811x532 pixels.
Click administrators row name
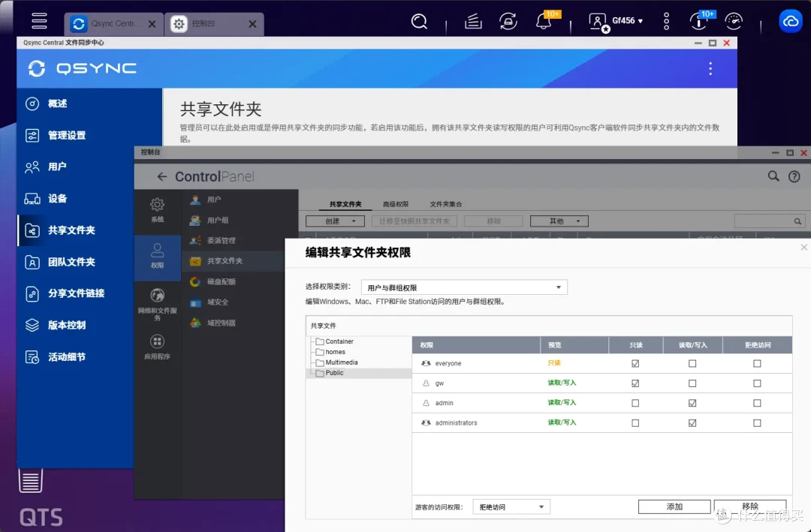click(457, 423)
